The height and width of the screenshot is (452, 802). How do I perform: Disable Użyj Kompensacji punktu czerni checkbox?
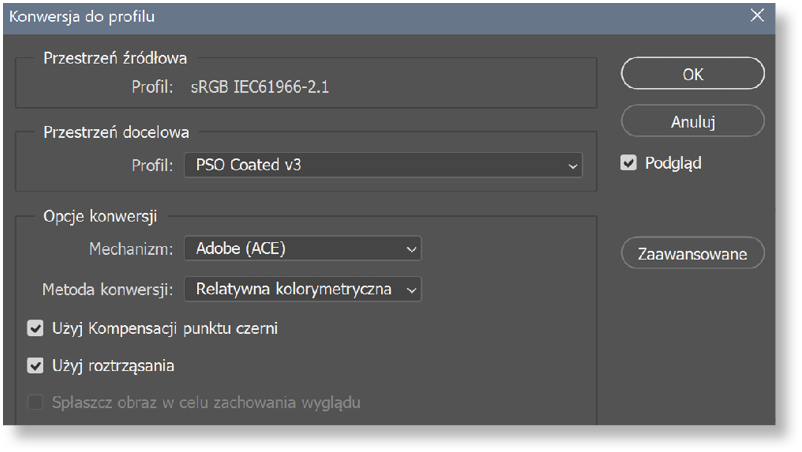[35, 328]
